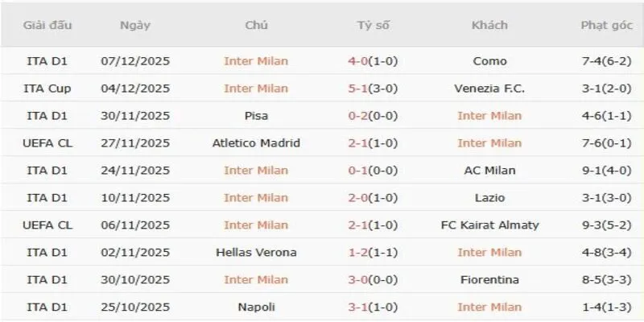The image size is (644, 322).
Task: Select the FC Kairat Almaty team link
Action: point(489,225)
